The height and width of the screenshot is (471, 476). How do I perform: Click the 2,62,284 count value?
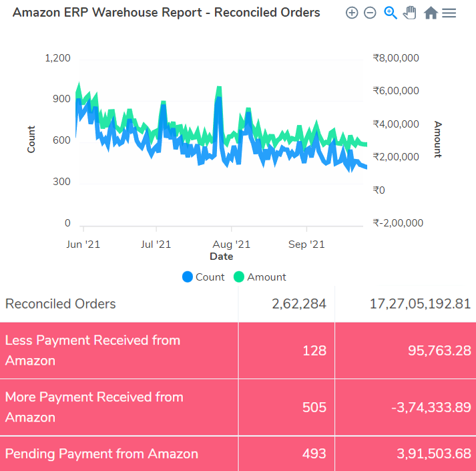(298, 304)
